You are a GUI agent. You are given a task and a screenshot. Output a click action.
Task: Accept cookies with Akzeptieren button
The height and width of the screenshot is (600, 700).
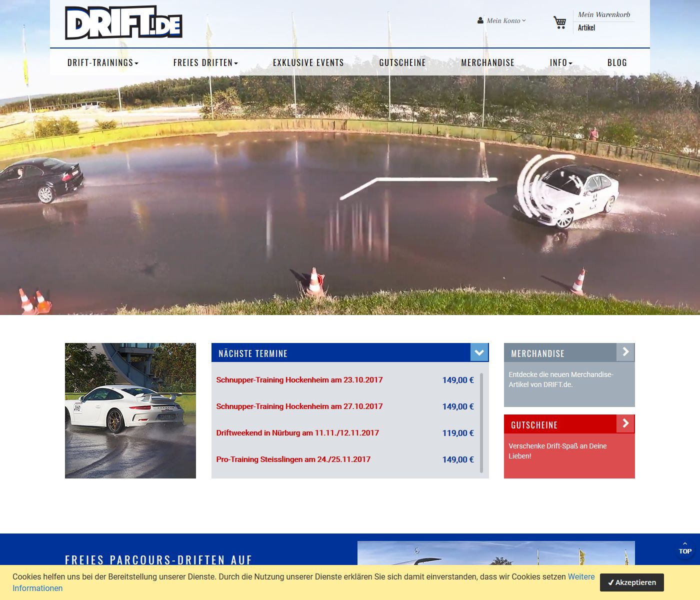click(631, 582)
